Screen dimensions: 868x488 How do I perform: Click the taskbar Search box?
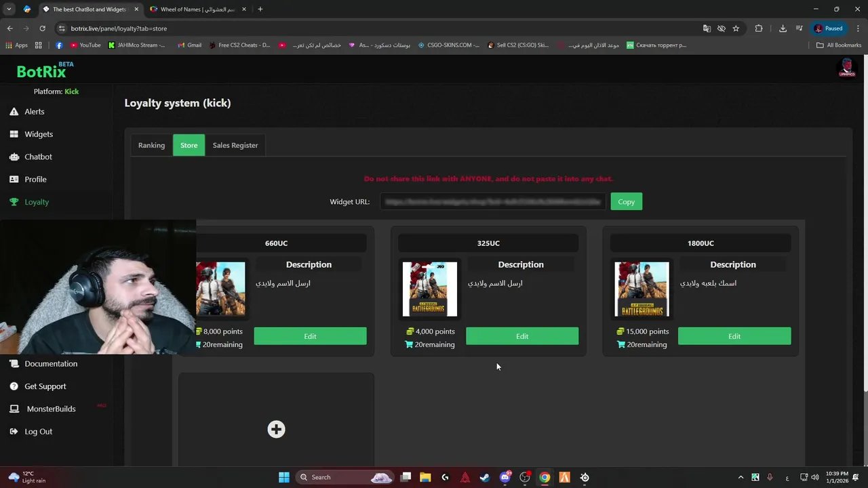[345, 477]
